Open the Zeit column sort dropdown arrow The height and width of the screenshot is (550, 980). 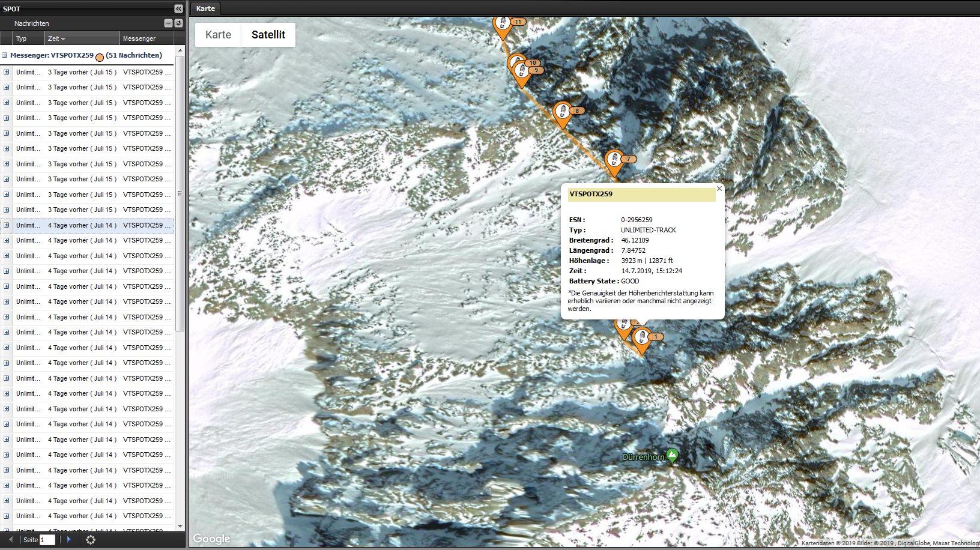[x=63, y=39]
